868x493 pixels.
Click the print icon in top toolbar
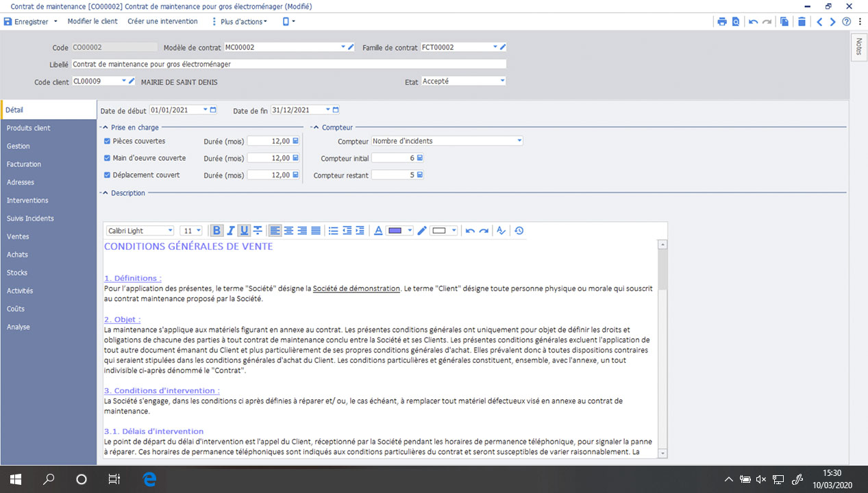pos(722,22)
